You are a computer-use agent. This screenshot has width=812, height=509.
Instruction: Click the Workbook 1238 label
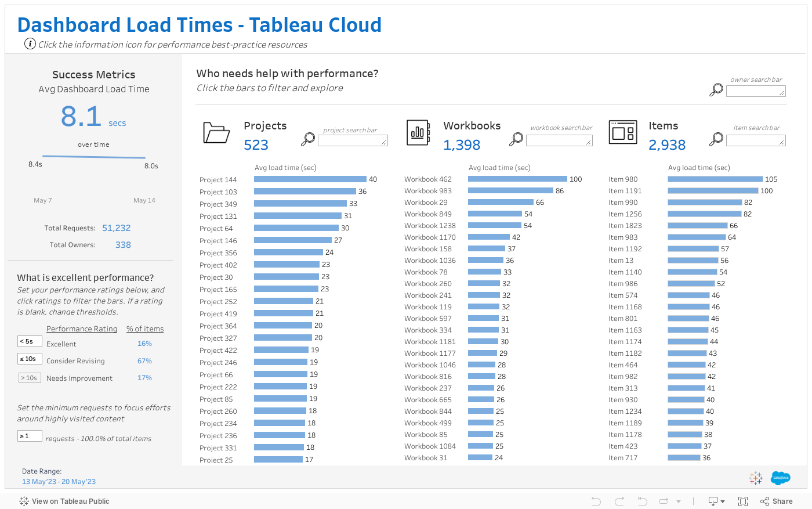coord(430,225)
